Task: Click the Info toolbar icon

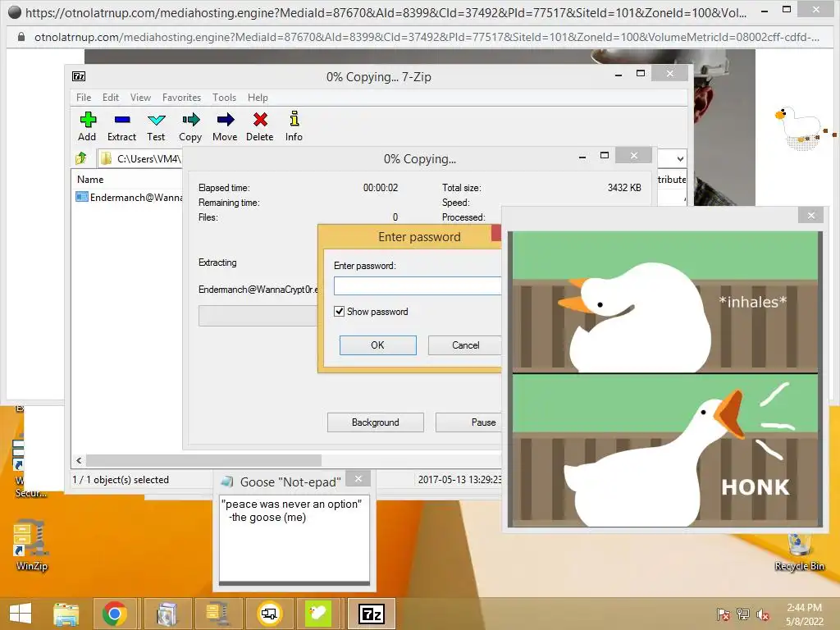Action: [294, 118]
